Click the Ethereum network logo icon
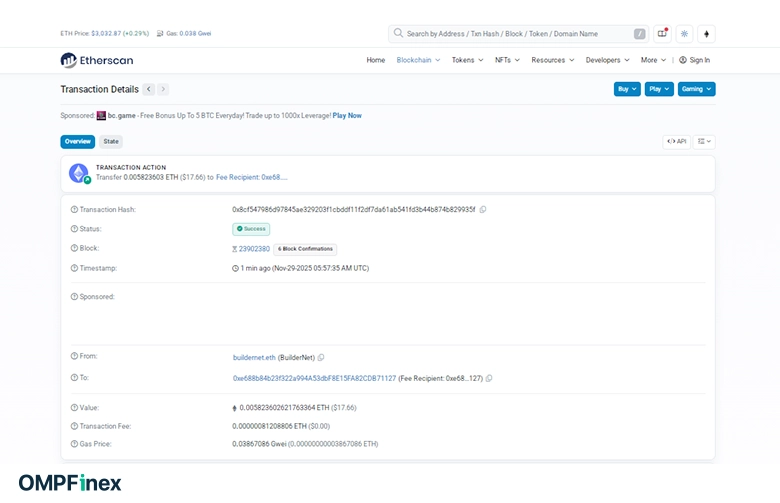This screenshot has height=503, width=780. [x=707, y=34]
